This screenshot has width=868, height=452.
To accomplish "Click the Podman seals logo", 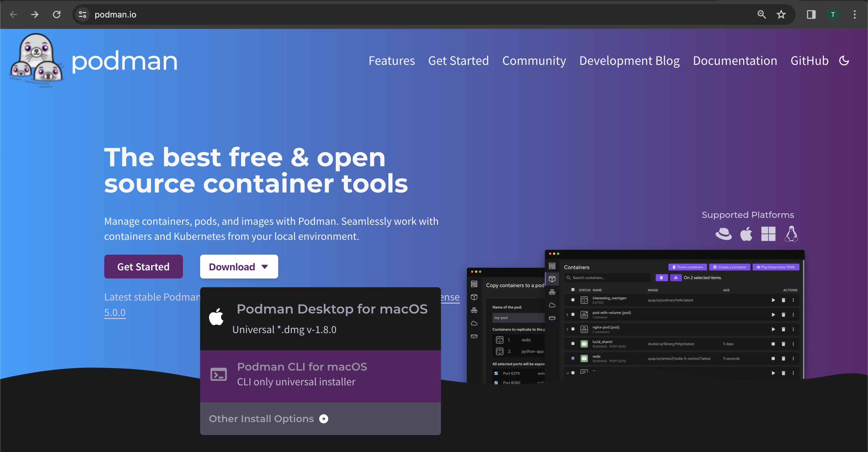I will [36, 61].
